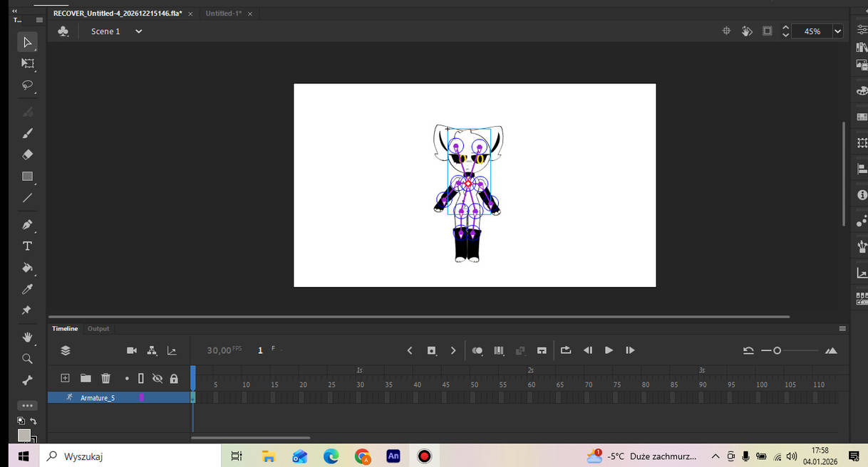868x467 pixels.
Task: Open the Tools panel options menu
Action: [x=40, y=20]
